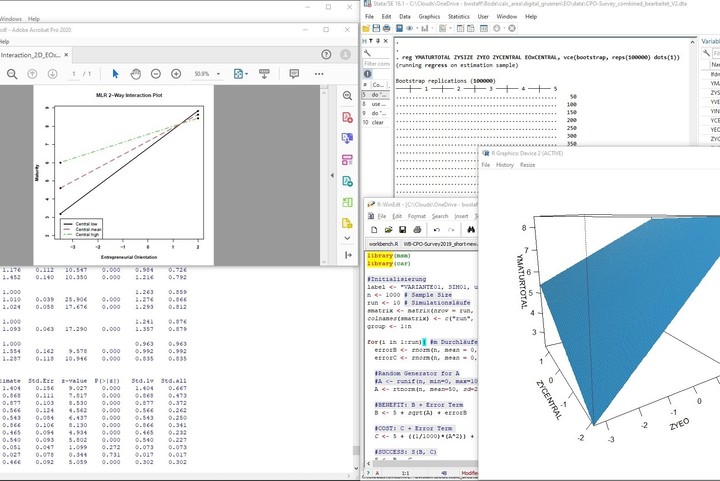Click Stata viewer eye icon
Image resolution: width=720 pixels, height=481 pixels.
pyautogui.click(x=410, y=28)
